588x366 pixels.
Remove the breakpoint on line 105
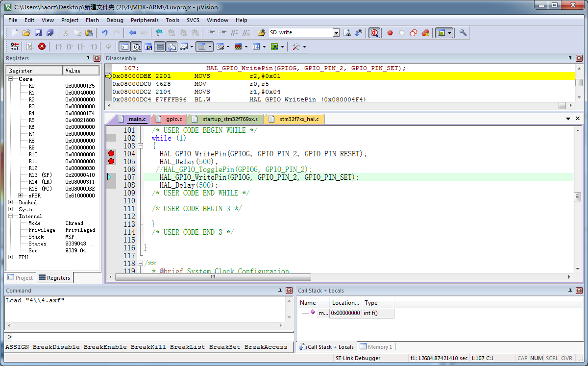pyautogui.click(x=111, y=162)
